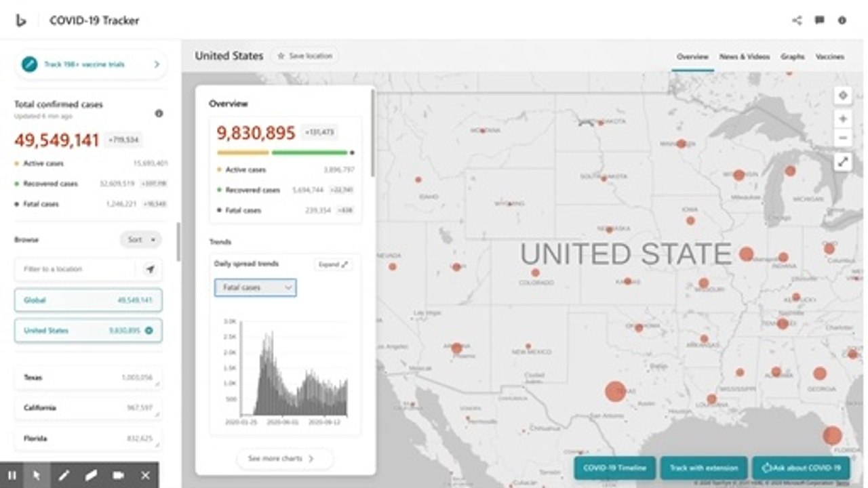The width and height of the screenshot is (868, 488).
Task: Expand the California row
Action: point(88,408)
